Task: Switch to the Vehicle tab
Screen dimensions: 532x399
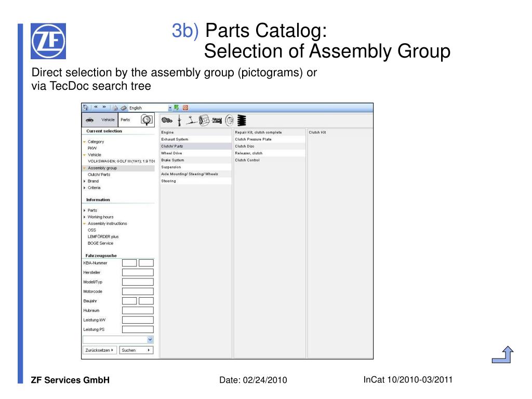Action: (100, 120)
